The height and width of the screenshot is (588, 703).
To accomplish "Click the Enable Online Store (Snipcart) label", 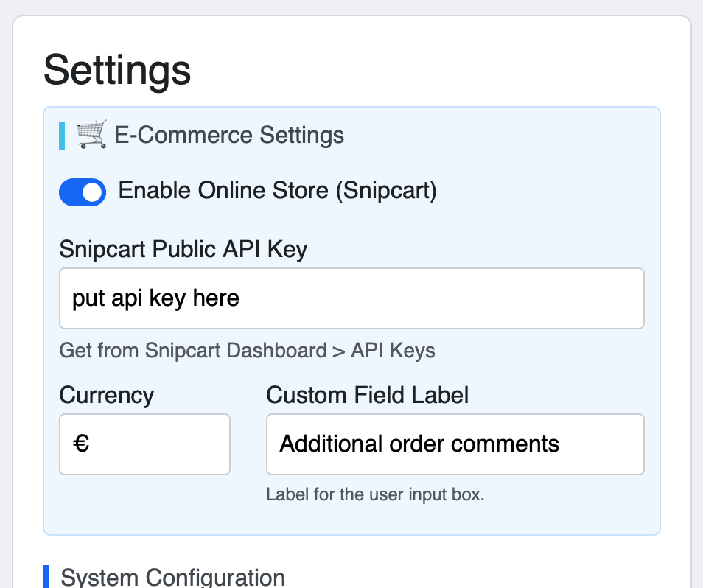I will pos(277,191).
